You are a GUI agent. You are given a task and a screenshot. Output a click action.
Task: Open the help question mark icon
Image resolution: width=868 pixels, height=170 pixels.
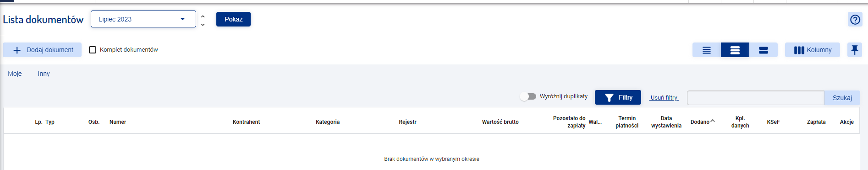[x=855, y=19]
